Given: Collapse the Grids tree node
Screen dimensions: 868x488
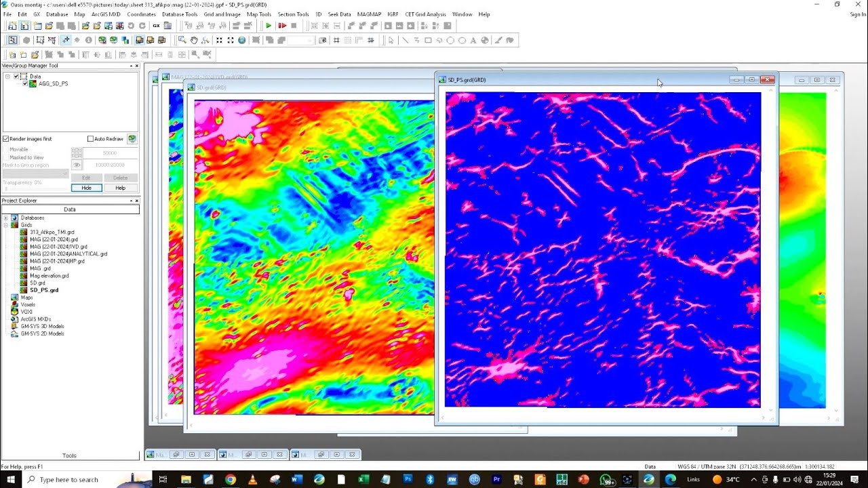Looking at the screenshot, I should tap(6, 224).
